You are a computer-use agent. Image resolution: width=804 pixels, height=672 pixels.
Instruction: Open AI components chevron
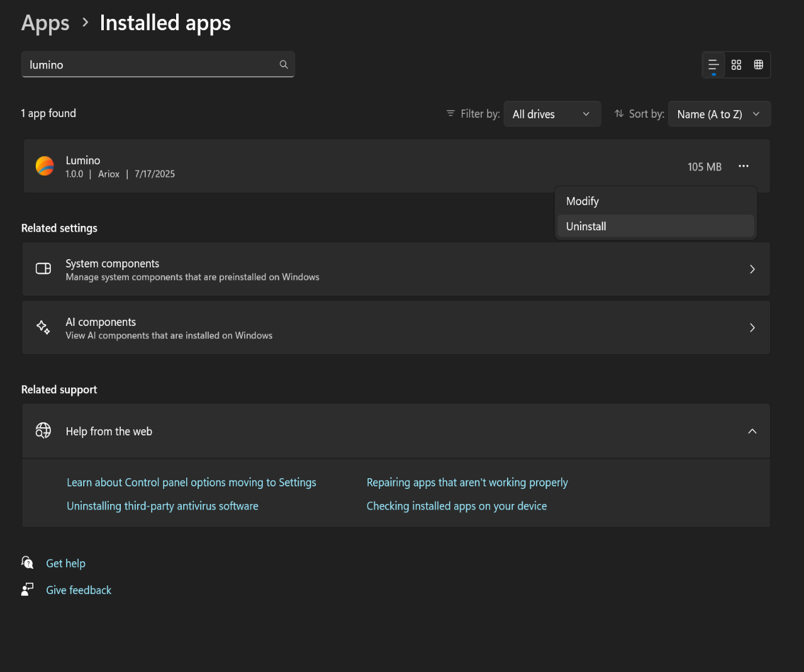[752, 328]
